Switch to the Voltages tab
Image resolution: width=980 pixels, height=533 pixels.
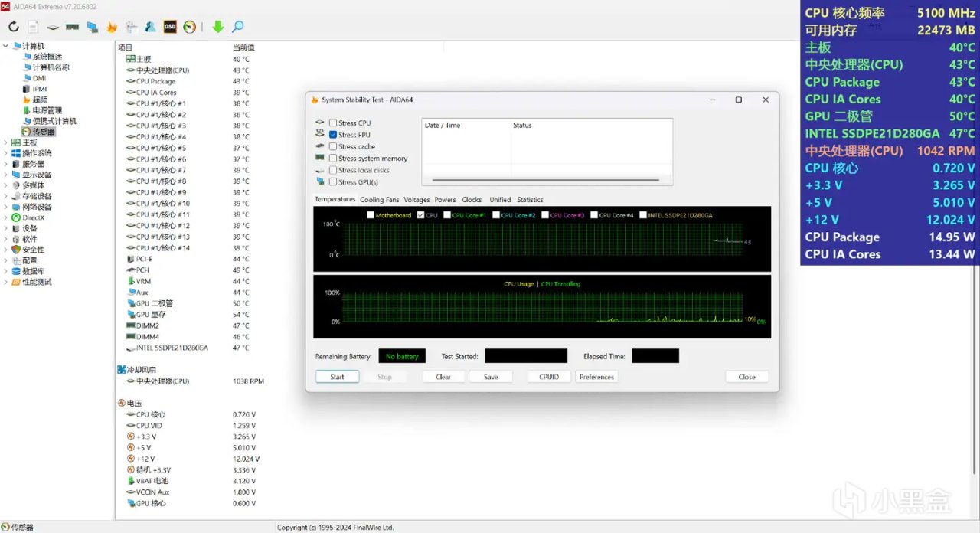(416, 200)
